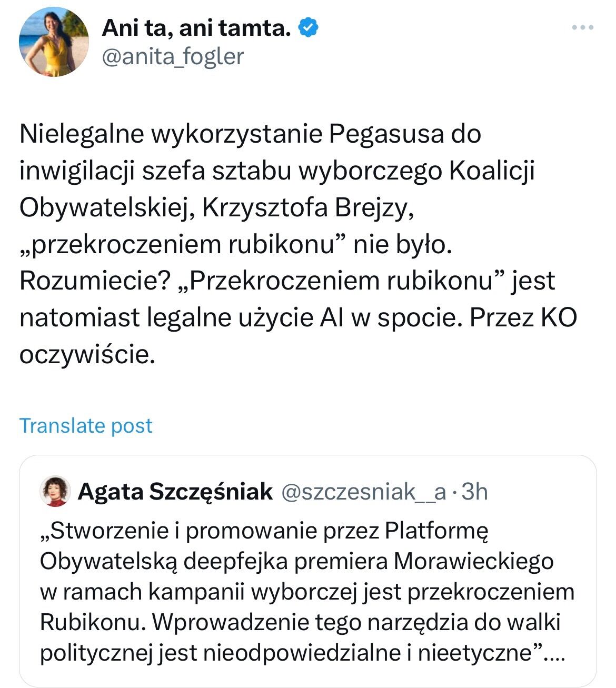Image resolution: width=616 pixels, height=688 pixels.
Task: Click the blue verified badge
Action: (308, 27)
